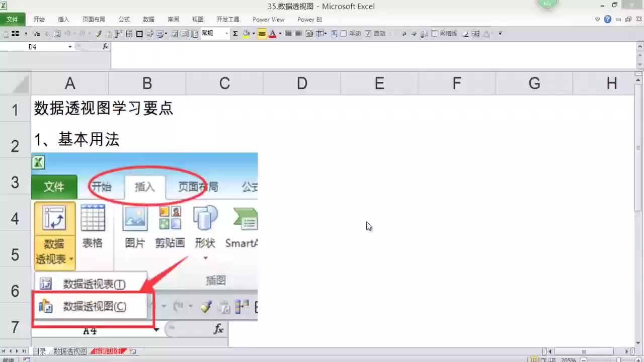
Task: Click the highlighted yellow toolbar button
Action: coord(262,34)
